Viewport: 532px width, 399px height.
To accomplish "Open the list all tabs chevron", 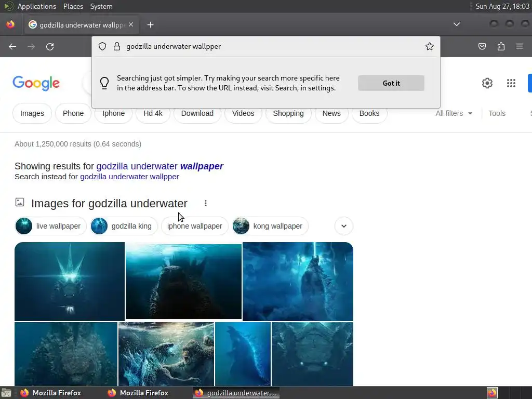I will pyautogui.click(x=457, y=24).
